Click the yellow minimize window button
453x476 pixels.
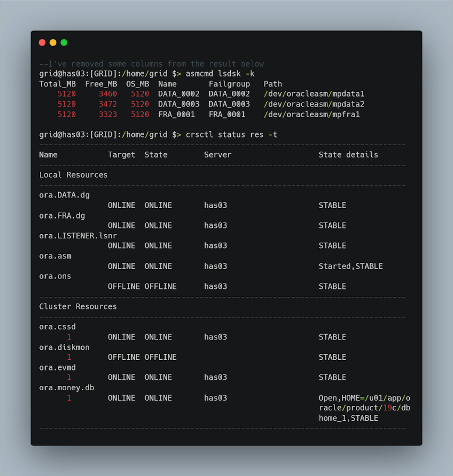pos(53,42)
